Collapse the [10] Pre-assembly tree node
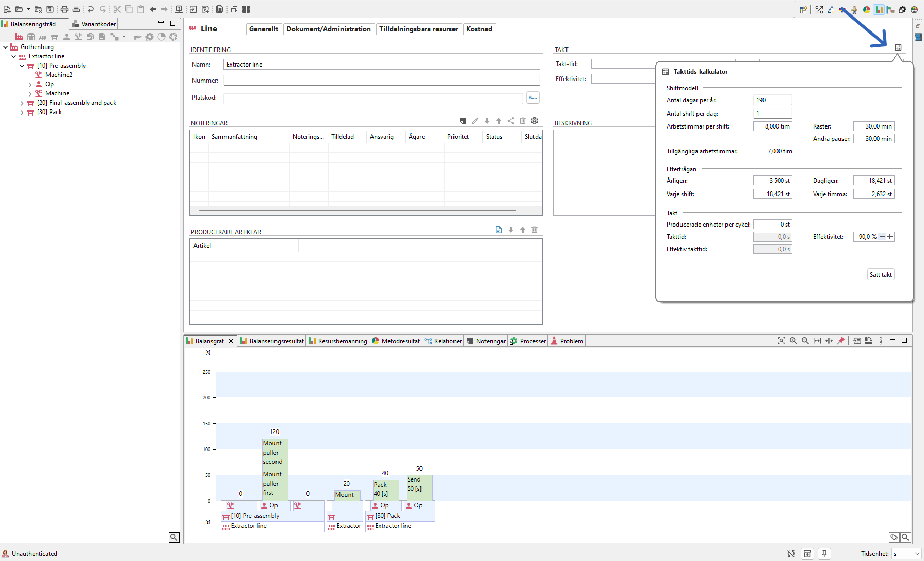 click(22, 66)
